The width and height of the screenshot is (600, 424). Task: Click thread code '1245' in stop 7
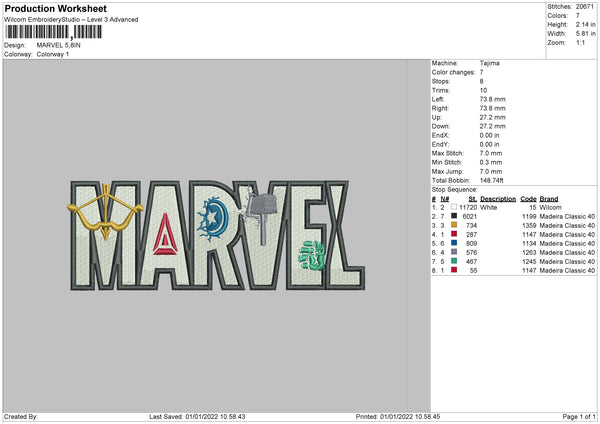(529, 261)
